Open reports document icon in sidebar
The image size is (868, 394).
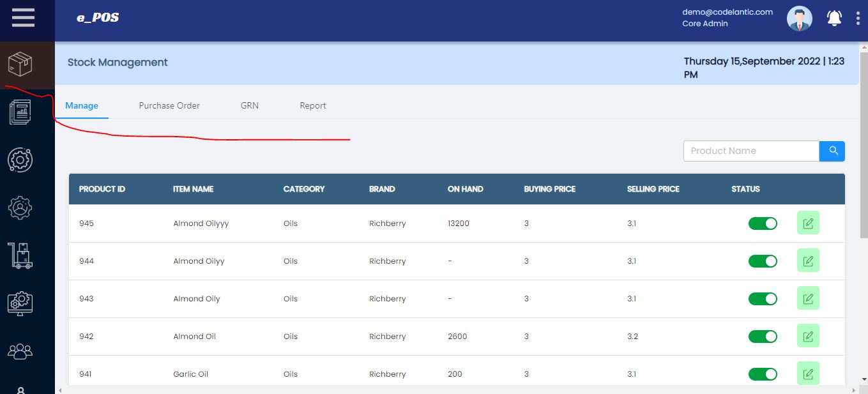tap(20, 112)
